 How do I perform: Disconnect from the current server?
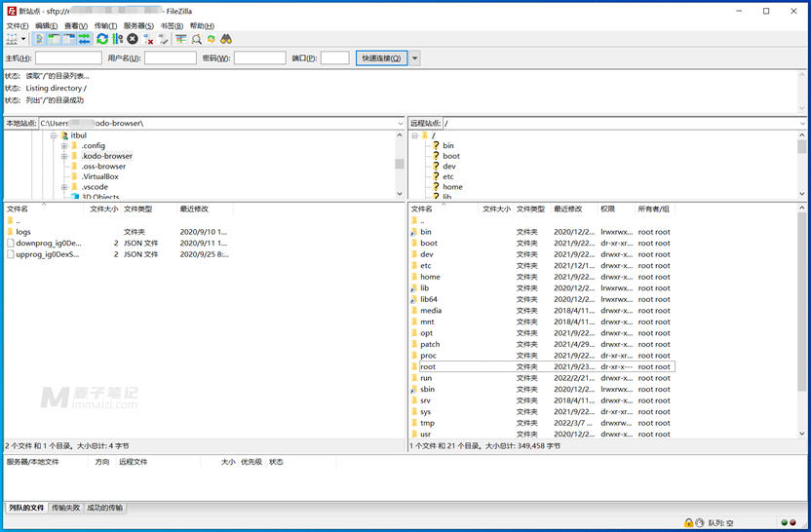pos(148,39)
